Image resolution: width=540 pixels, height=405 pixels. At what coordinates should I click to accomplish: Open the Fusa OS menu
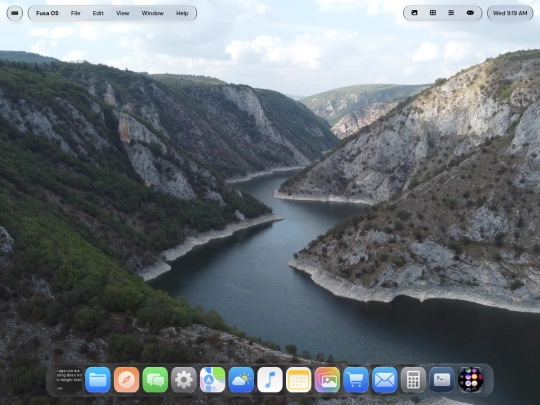pyautogui.click(x=47, y=13)
